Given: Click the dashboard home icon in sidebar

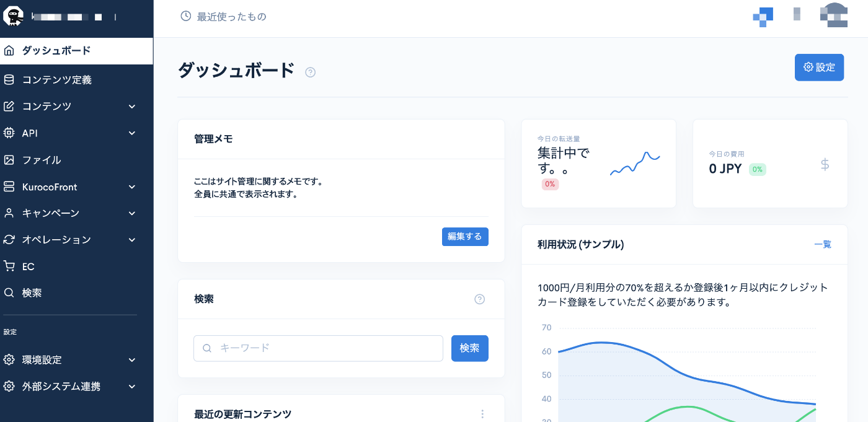Looking at the screenshot, I should [9, 51].
